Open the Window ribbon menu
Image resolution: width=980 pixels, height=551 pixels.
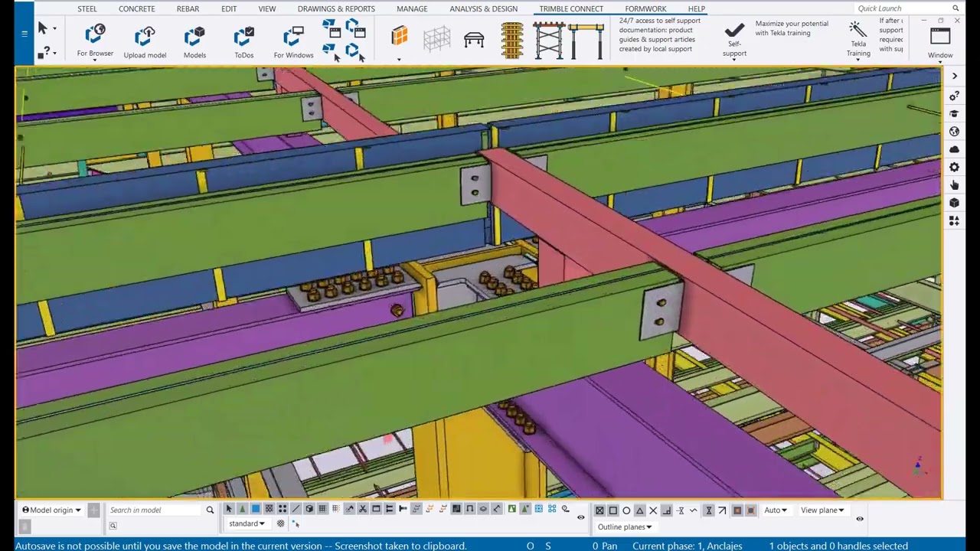[x=940, y=42]
